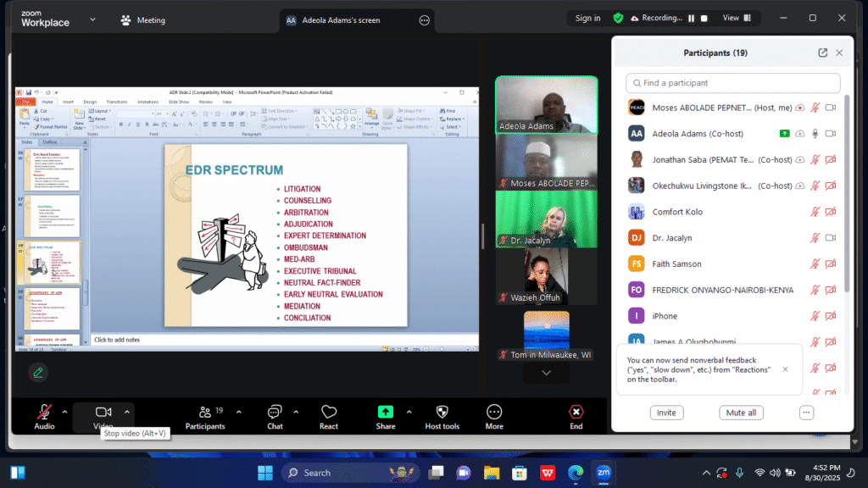Toggle the Participants panel from toolbar

tap(205, 413)
